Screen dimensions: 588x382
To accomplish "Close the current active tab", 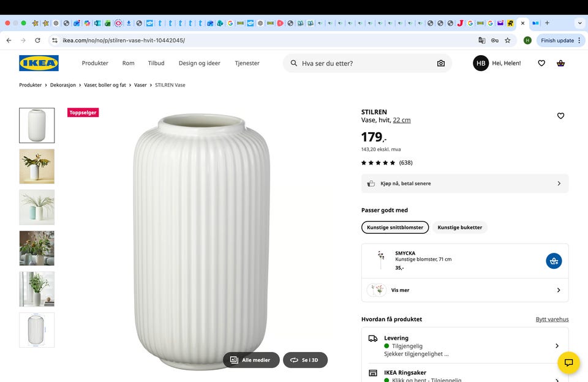I will coord(522,23).
